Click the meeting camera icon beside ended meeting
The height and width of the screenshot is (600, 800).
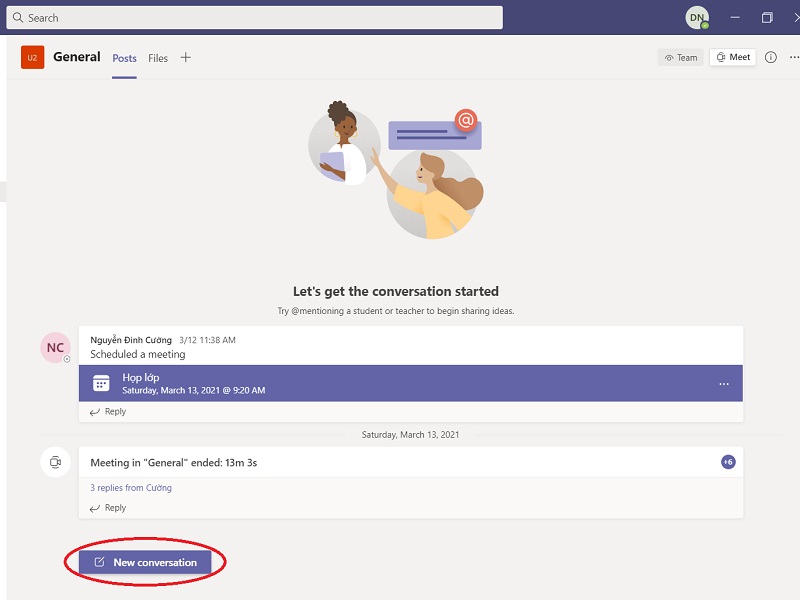[55, 462]
